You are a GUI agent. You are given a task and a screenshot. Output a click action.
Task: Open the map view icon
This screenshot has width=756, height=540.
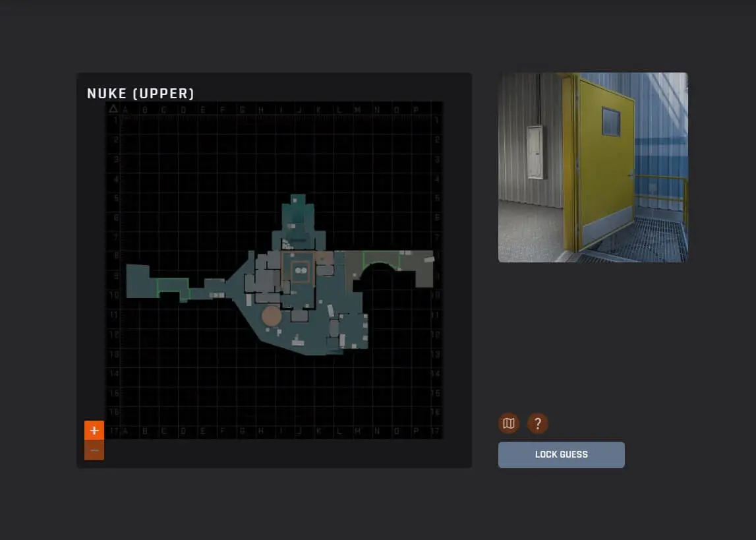[x=509, y=423]
